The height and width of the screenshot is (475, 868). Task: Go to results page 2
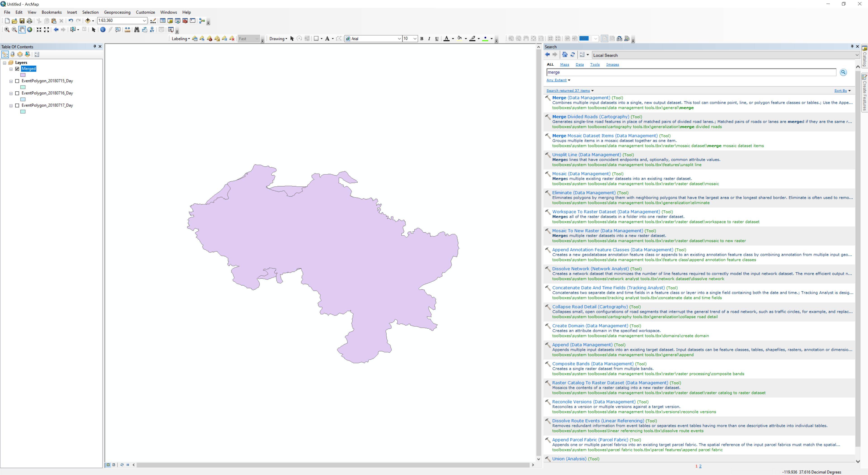click(x=700, y=466)
